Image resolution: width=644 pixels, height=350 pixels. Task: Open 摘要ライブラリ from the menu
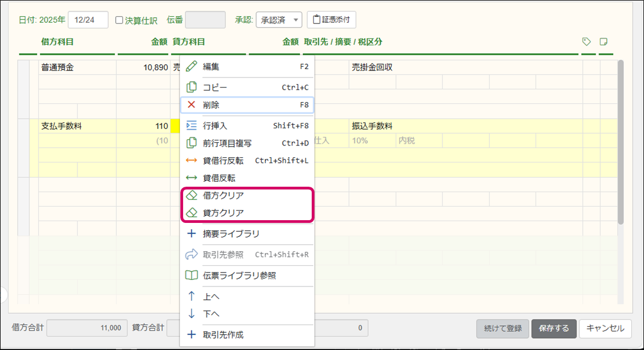[x=231, y=234]
